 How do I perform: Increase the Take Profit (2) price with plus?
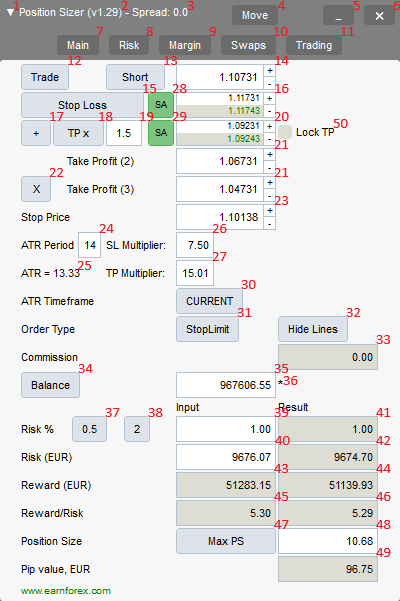(x=270, y=154)
